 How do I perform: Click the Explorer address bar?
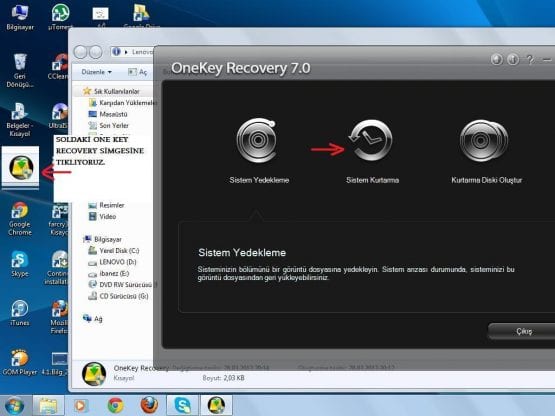132,52
